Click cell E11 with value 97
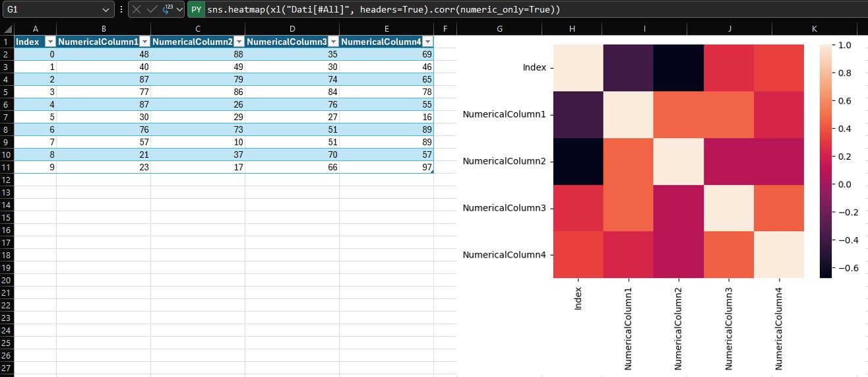Viewport: 868px width, 377px height. click(387, 166)
